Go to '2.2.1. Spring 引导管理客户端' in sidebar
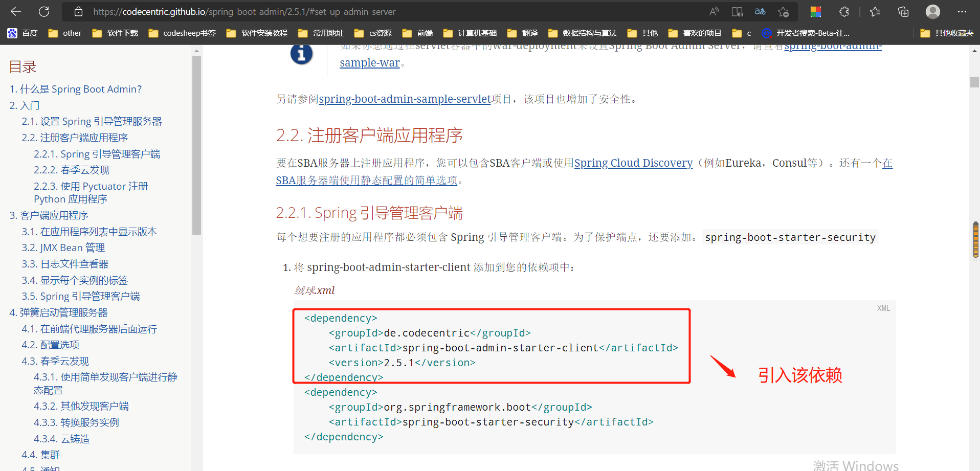 click(x=97, y=154)
